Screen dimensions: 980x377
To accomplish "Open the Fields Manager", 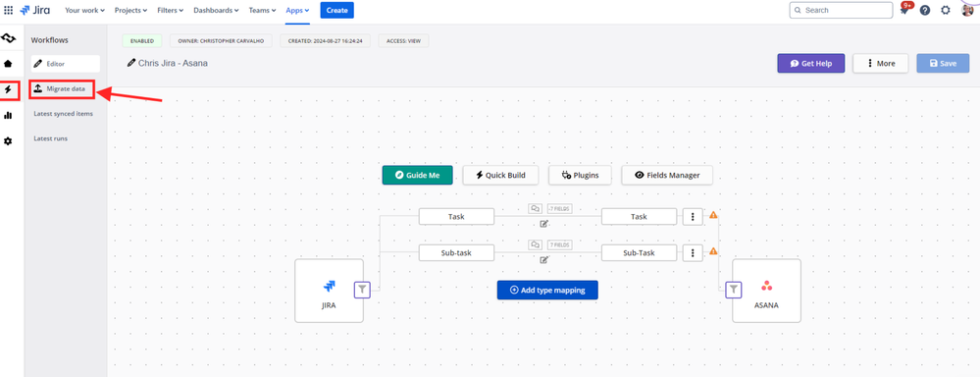I will tap(667, 175).
